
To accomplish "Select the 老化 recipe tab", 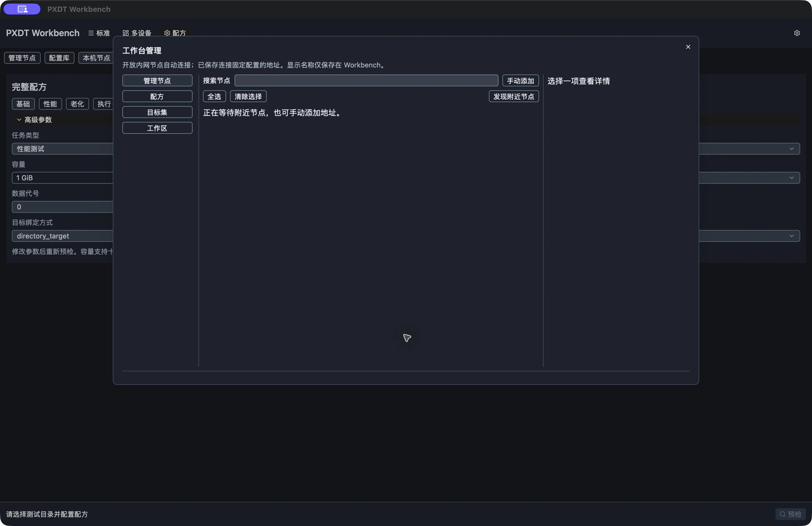I will click(x=77, y=104).
